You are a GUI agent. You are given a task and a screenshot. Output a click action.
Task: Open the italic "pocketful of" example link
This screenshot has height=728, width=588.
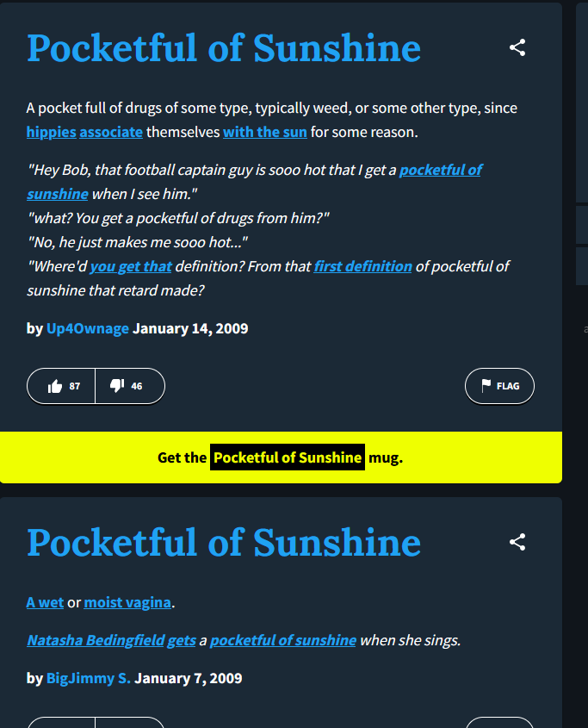click(x=441, y=170)
